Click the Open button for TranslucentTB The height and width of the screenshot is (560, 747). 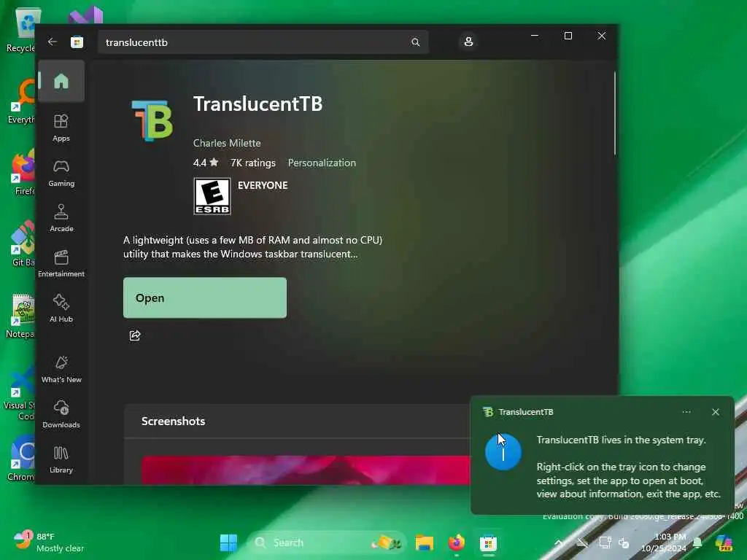pos(205,297)
